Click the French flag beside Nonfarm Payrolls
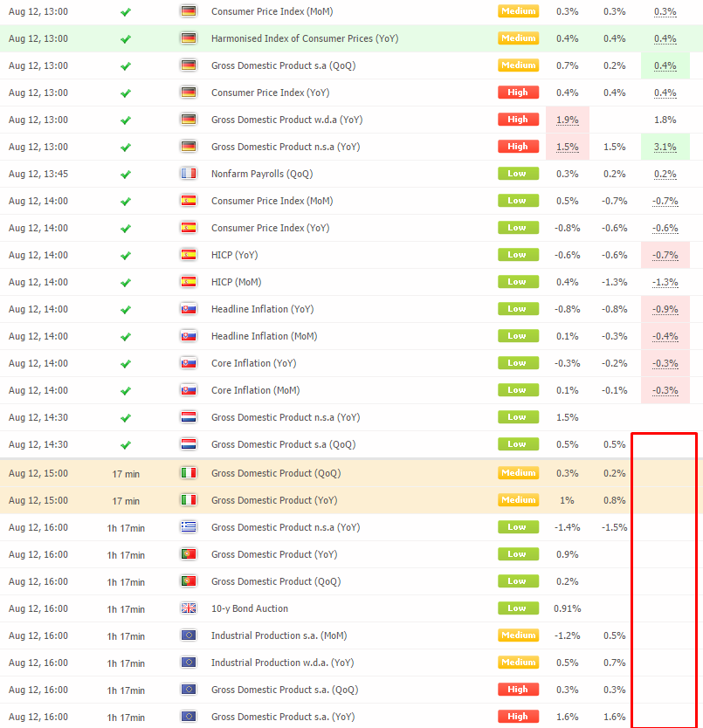 click(x=188, y=174)
